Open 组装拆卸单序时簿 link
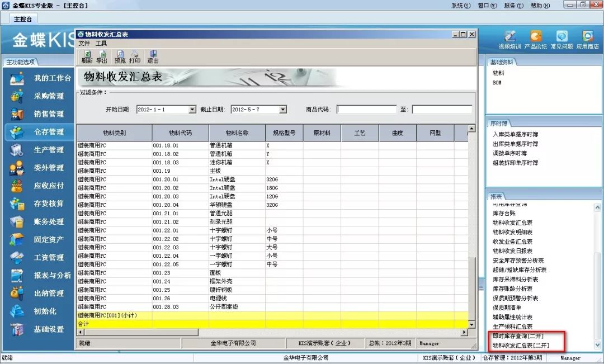The width and height of the screenshot is (604, 364). [516, 163]
